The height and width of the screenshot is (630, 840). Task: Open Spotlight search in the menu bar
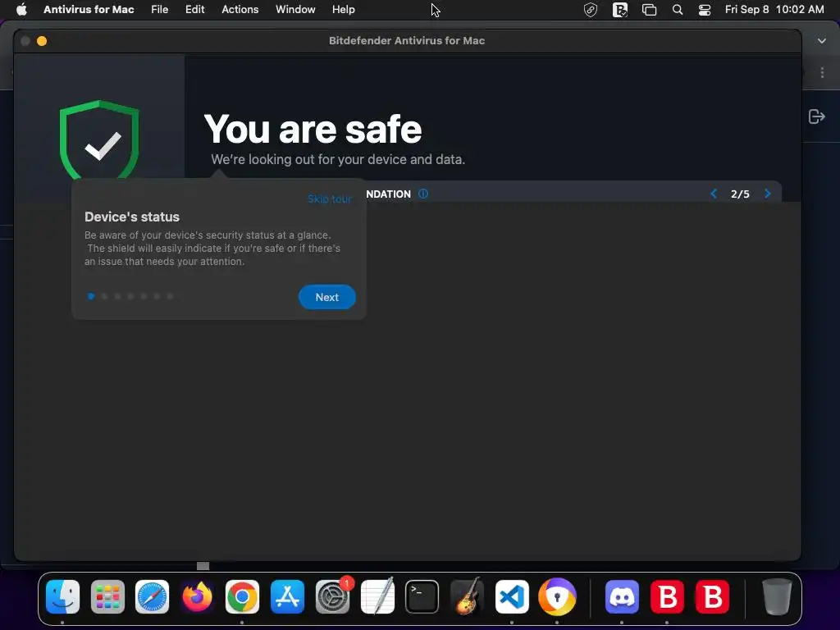click(677, 10)
